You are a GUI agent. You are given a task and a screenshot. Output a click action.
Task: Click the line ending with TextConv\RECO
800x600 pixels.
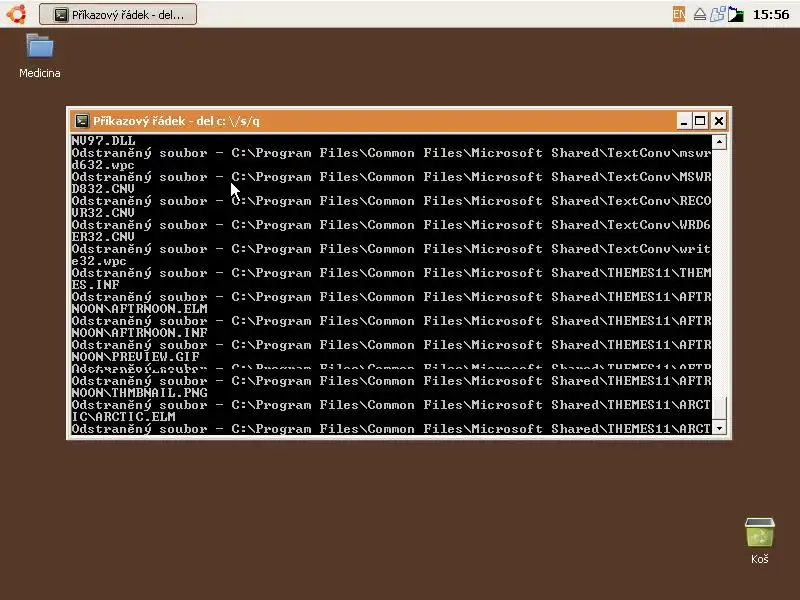(x=391, y=201)
